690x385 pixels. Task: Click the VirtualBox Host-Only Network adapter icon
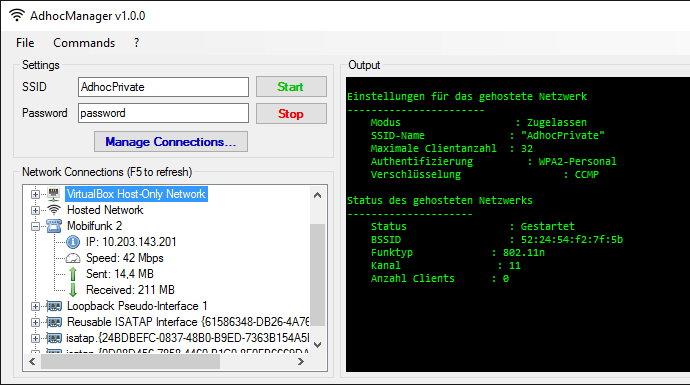pyautogui.click(x=54, y=194)
